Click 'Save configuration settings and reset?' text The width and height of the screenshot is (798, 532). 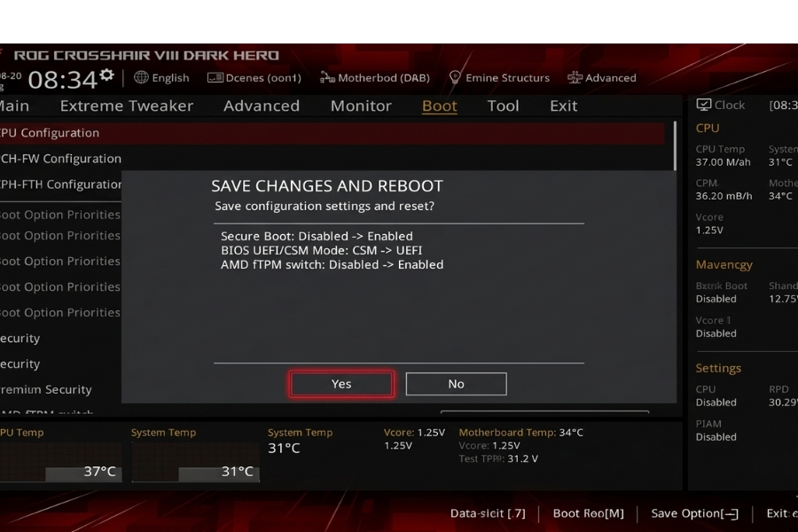pyautogui.click(x=325, y=207)
